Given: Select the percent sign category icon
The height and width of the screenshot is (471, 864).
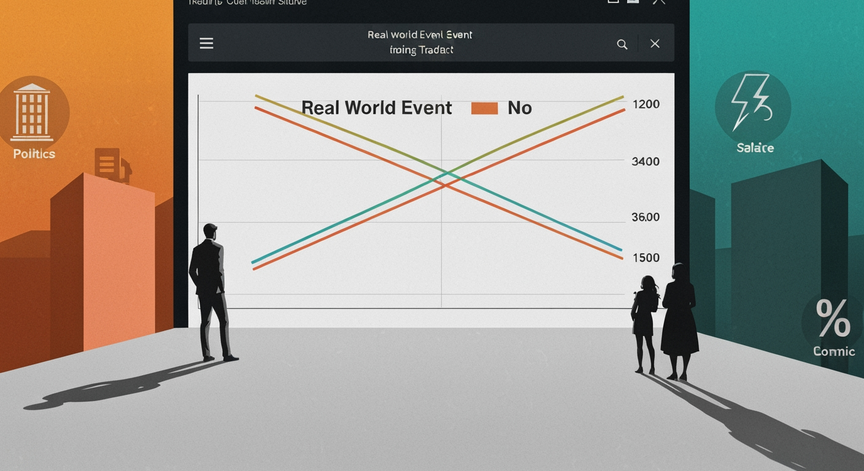Looking at the screenshot, I should [x=833, y=318].
